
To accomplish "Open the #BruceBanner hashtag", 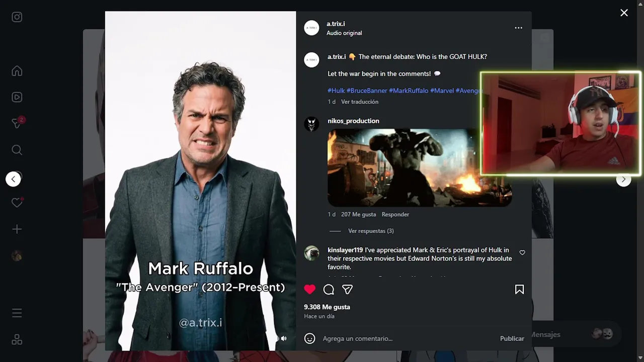I will 367,90.
